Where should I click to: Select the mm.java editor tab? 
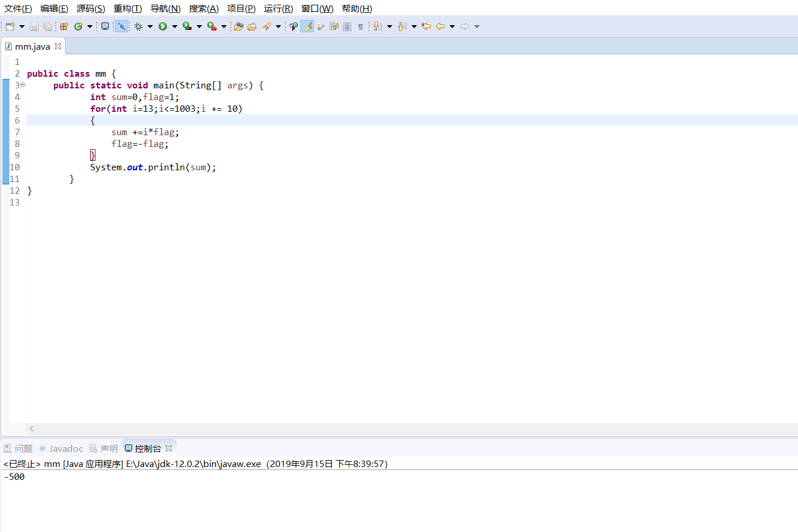point(33,46)
